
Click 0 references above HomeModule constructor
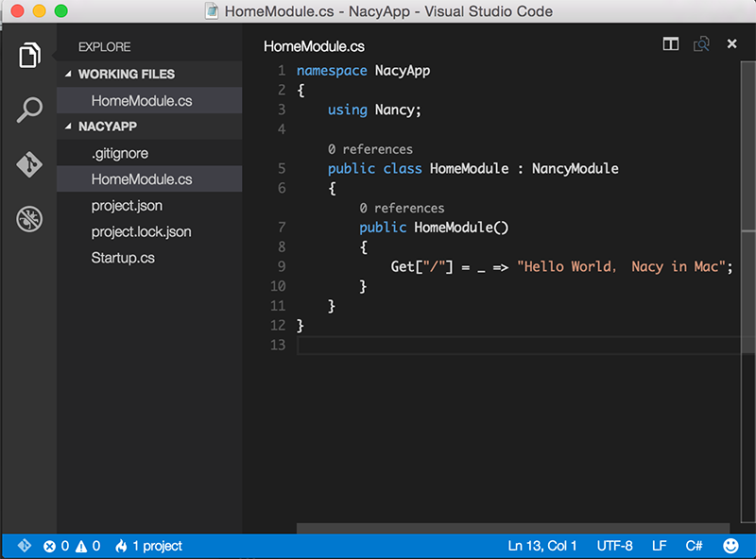(x=402, y=208)
